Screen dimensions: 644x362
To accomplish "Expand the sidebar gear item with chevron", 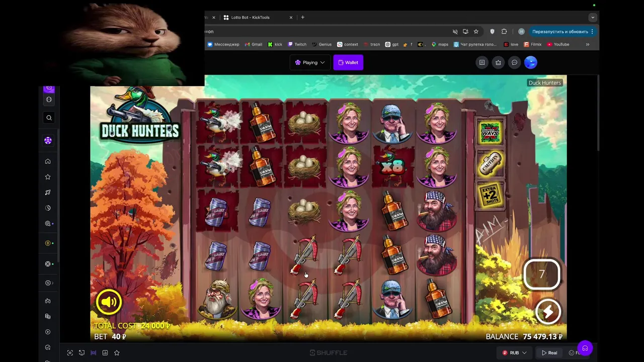I will pyautogui.click(x=49, y=283).
